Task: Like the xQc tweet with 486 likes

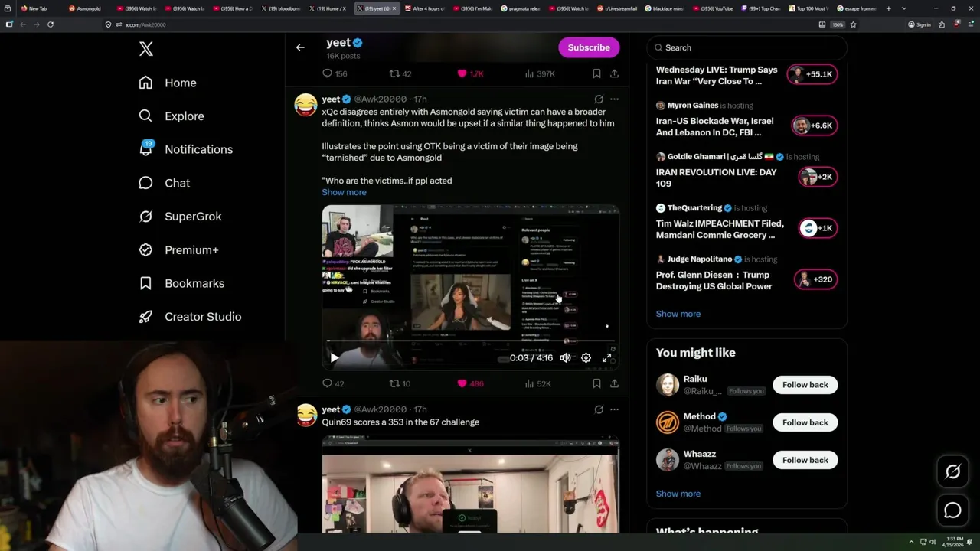Action: click(469, 383)
